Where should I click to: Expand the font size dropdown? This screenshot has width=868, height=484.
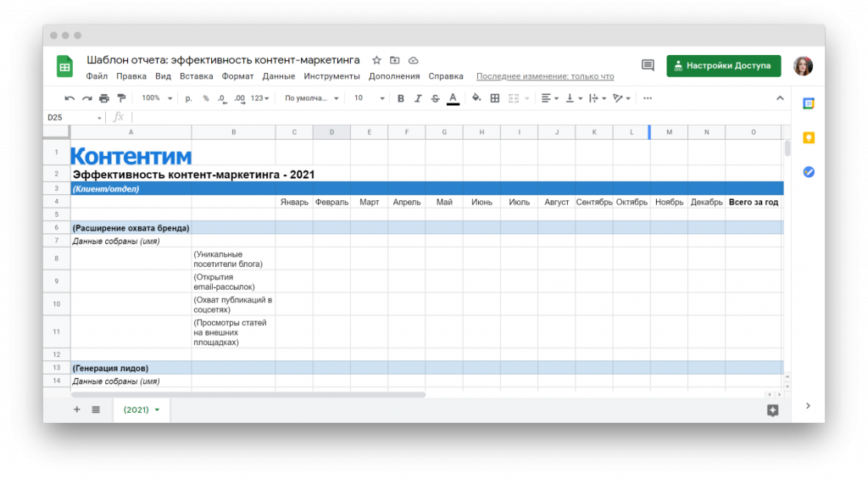[x=383, y=98]
